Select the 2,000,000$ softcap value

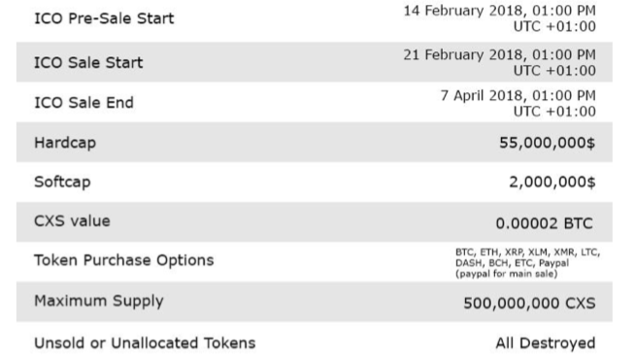point(551,182)
